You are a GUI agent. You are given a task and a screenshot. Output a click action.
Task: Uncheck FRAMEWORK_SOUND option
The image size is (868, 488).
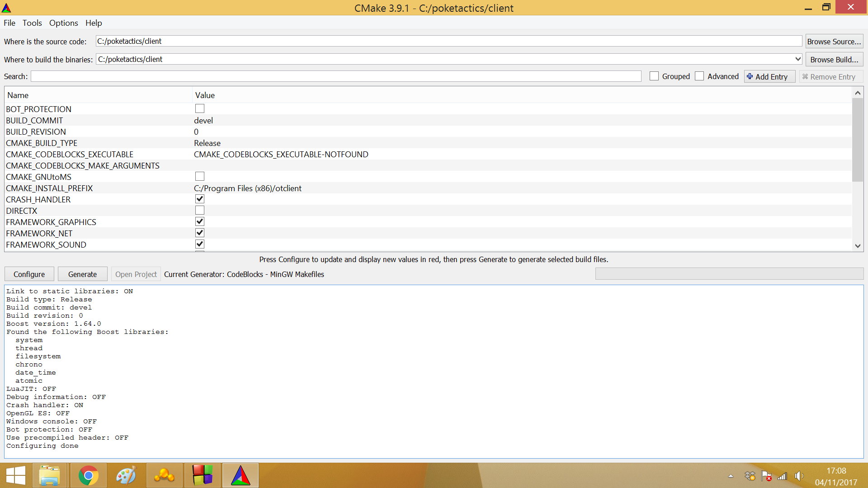click(x=200, y=244)
